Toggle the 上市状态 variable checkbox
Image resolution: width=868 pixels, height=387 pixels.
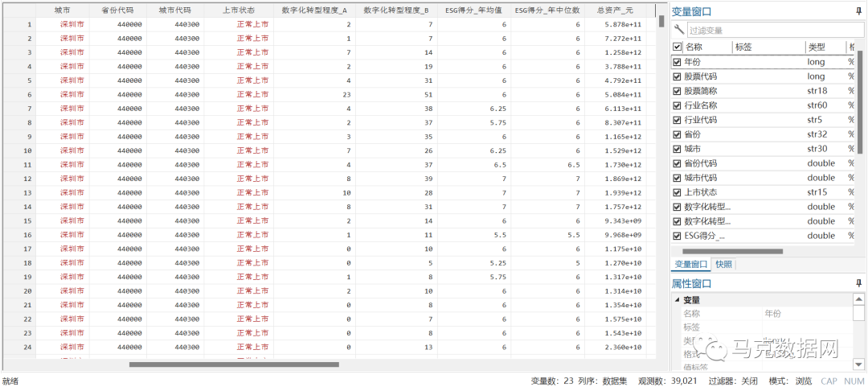[x=677, y=192]
